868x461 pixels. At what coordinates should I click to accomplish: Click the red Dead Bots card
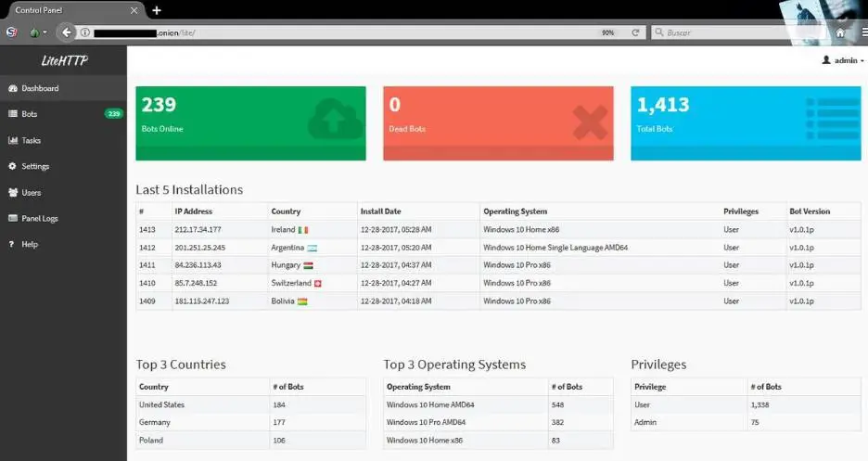point(498,123)
